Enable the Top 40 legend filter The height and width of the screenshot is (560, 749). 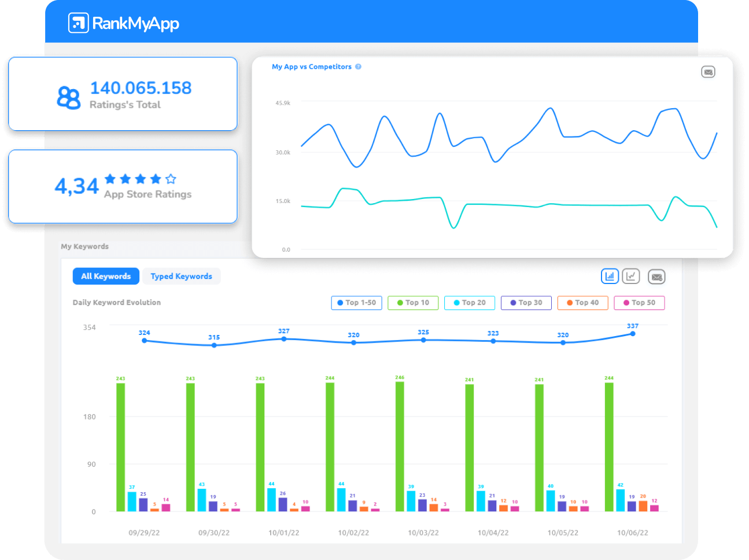582,303
